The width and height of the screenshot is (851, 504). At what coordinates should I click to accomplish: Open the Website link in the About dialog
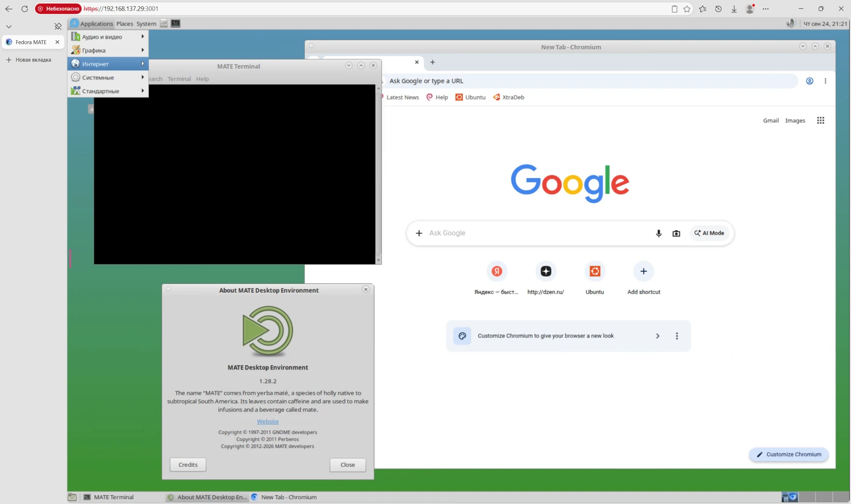pyautogui.click(x=268, y=421)
